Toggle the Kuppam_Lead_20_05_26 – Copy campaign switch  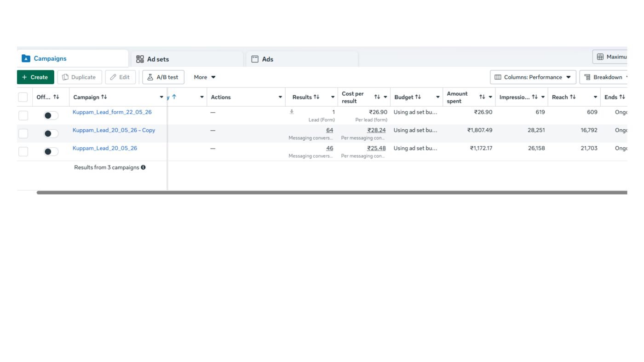[51, 133]
